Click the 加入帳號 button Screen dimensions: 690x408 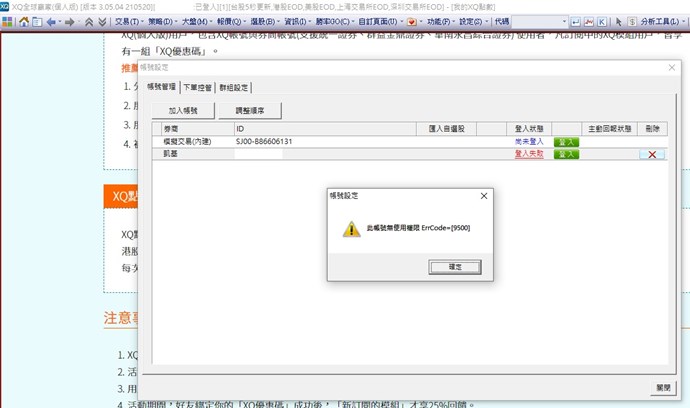pyautogui.click(x=183, y=110)
